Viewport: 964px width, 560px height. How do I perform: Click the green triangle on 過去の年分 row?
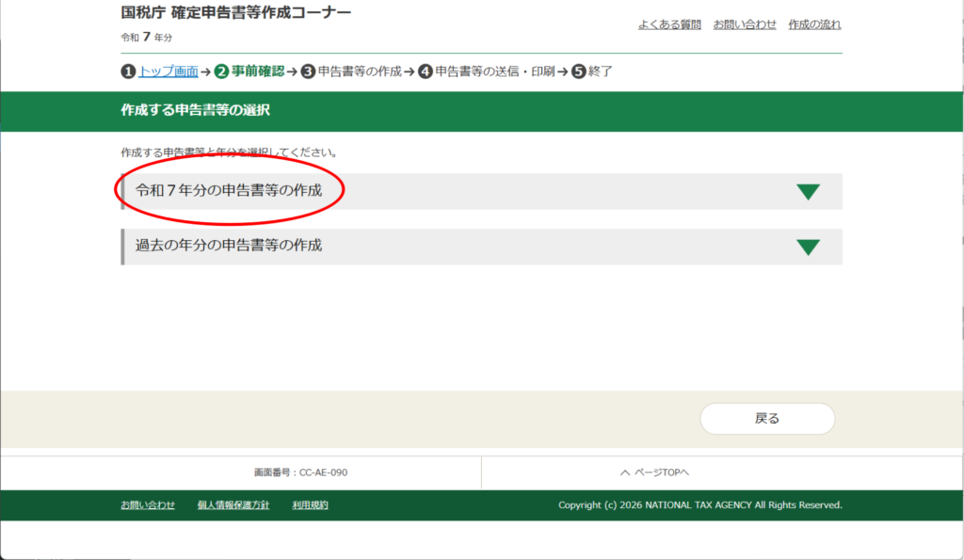click(808, 248)
